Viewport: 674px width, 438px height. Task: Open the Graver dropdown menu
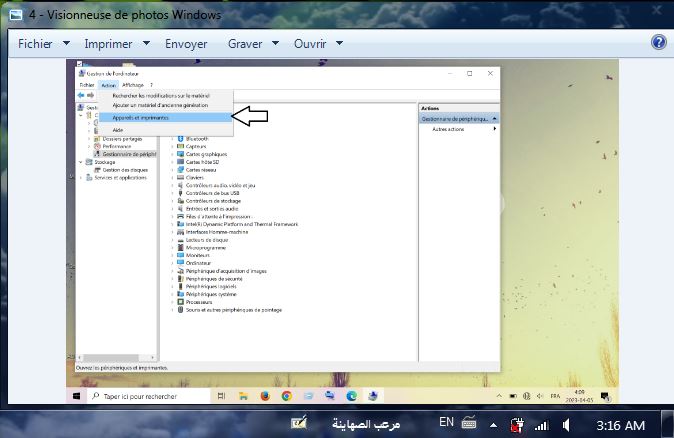click(253, 44)
